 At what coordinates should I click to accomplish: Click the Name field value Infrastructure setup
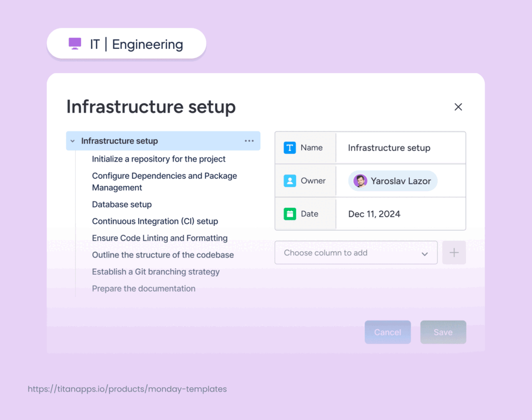point(389,148)
